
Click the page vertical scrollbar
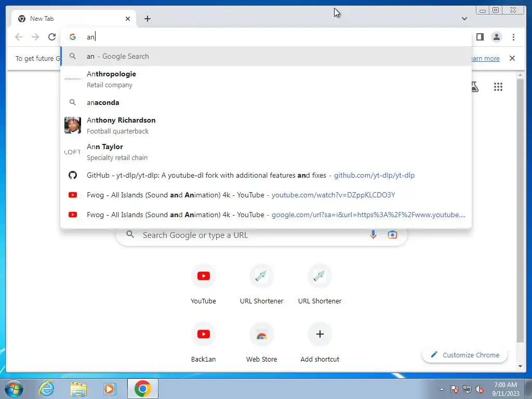tap(520, 210)
